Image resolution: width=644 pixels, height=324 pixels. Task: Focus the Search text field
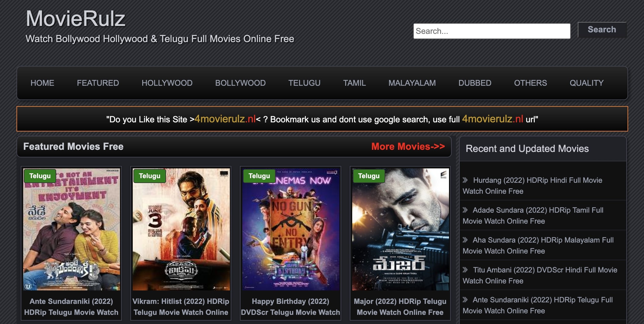[x=491, y=31]
